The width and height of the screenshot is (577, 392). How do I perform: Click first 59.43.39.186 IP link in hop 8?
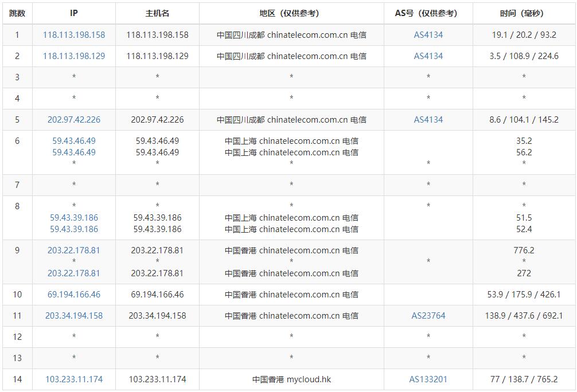point(74,218)
